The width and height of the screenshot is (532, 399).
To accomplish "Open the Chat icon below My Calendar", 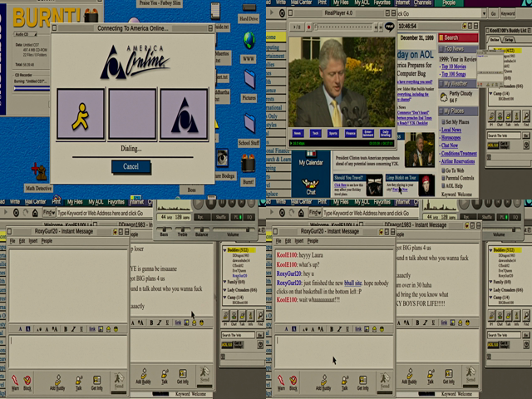I will pos(310,186).
